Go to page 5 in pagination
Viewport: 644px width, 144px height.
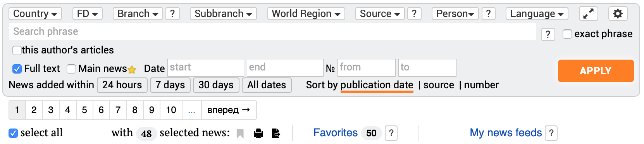pyautogui.click(x=84, y=110)
